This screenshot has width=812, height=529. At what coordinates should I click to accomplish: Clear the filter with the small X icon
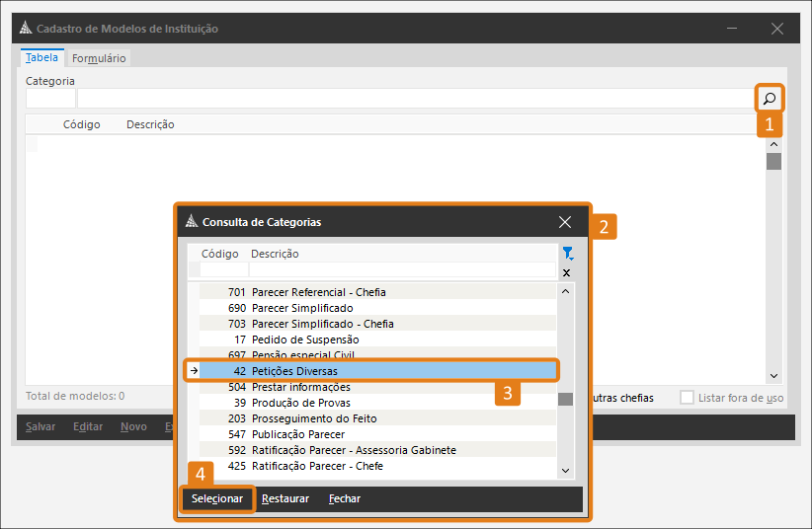[566, 272]
